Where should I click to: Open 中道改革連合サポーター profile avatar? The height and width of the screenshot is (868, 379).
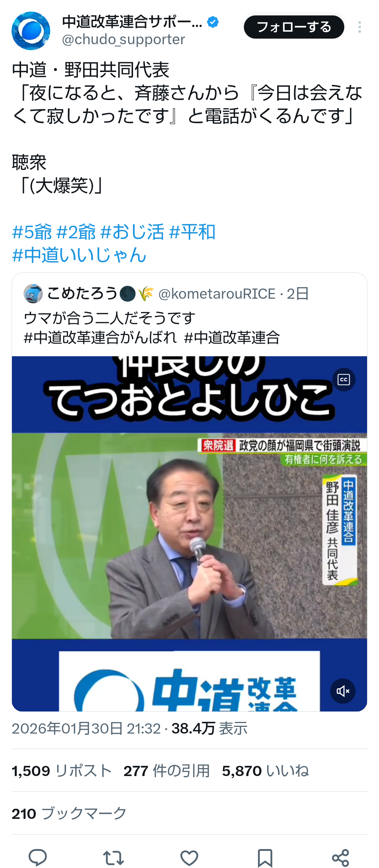coord(31,31)
